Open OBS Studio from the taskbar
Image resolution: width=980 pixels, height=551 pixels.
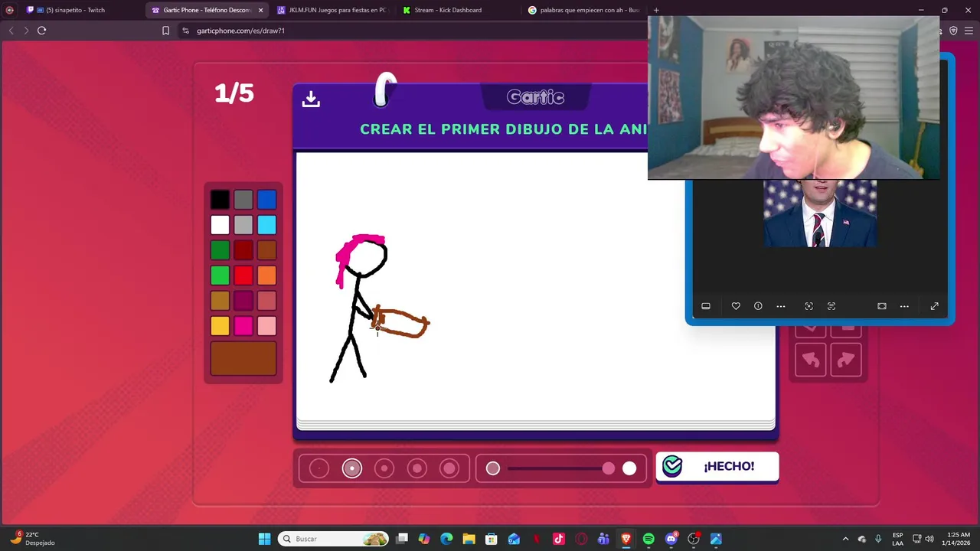tap(694, 539)
